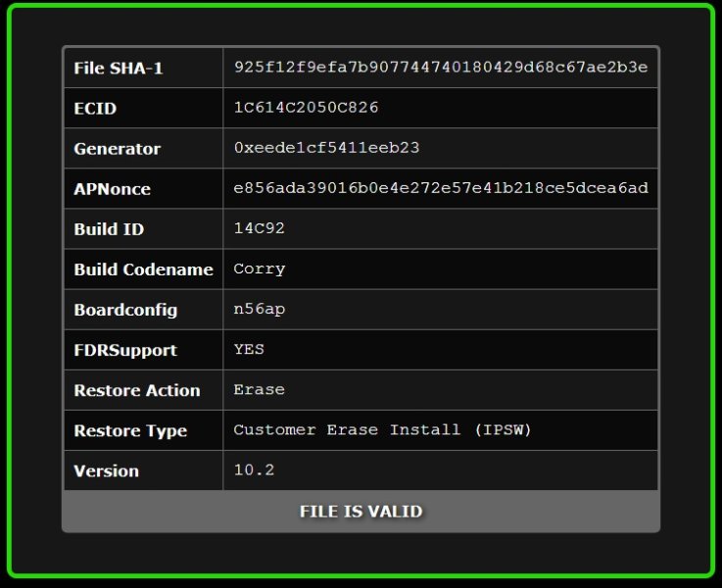The image size is (722, 588).
Task: Select the Boardconfig label cell
Action: coord(143,310)
